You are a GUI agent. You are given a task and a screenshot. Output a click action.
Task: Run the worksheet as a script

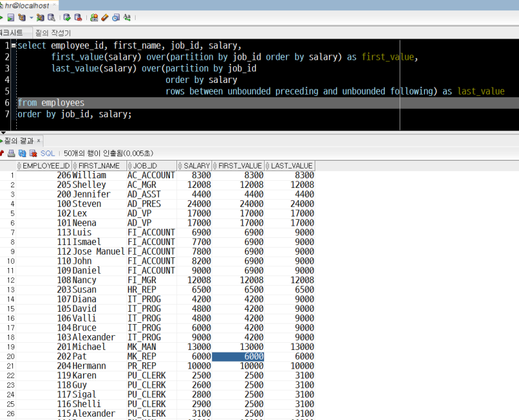coord(10,19)
